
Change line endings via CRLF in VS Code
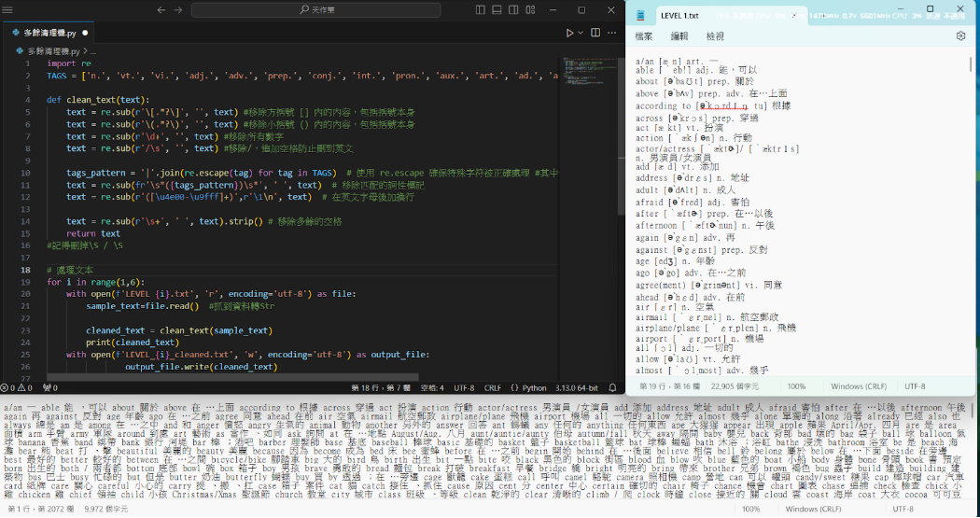(493, 388)
